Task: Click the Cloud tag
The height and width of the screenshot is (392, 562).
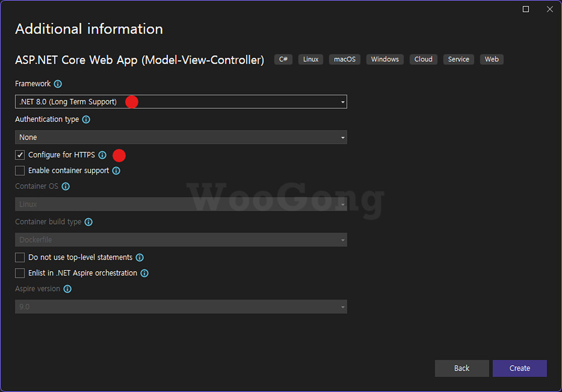Action: click(x=423, y=59)
